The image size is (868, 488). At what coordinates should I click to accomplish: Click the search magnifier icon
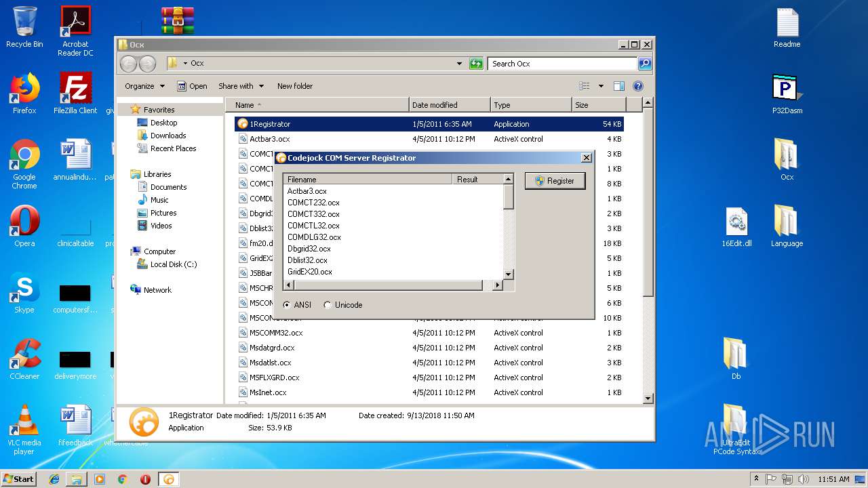point(645,64)
